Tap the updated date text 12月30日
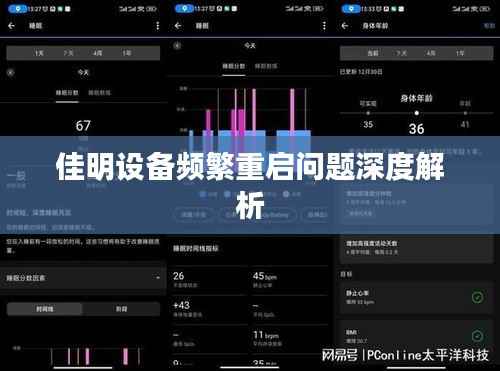Image resolution: width=500 pixels, height=371 pixels. click(x=361, y=72)
